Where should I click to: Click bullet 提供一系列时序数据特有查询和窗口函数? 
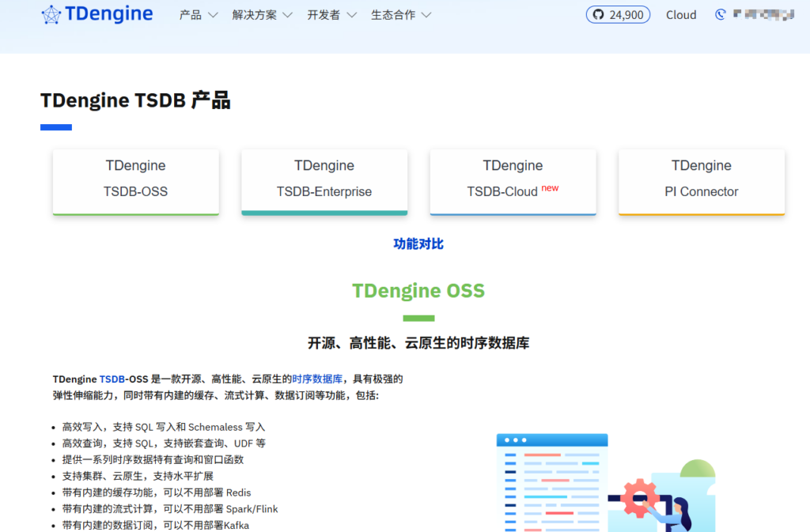point(153,459)
